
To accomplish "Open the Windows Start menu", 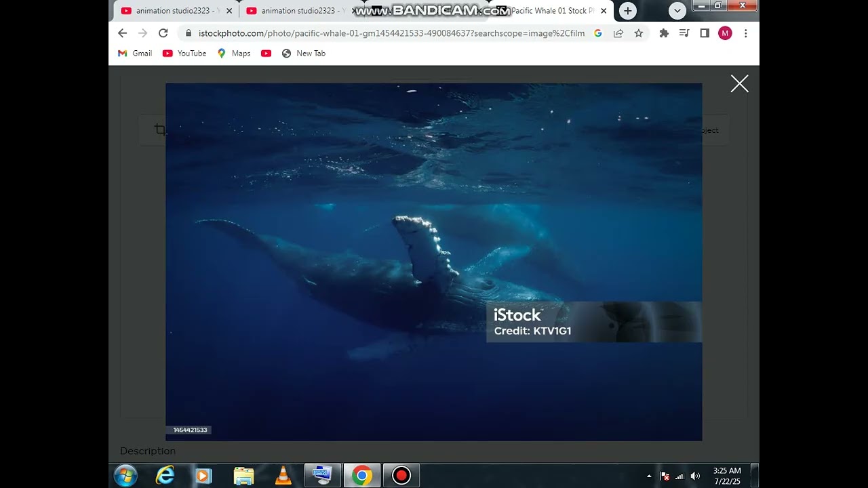I will 125,475.
